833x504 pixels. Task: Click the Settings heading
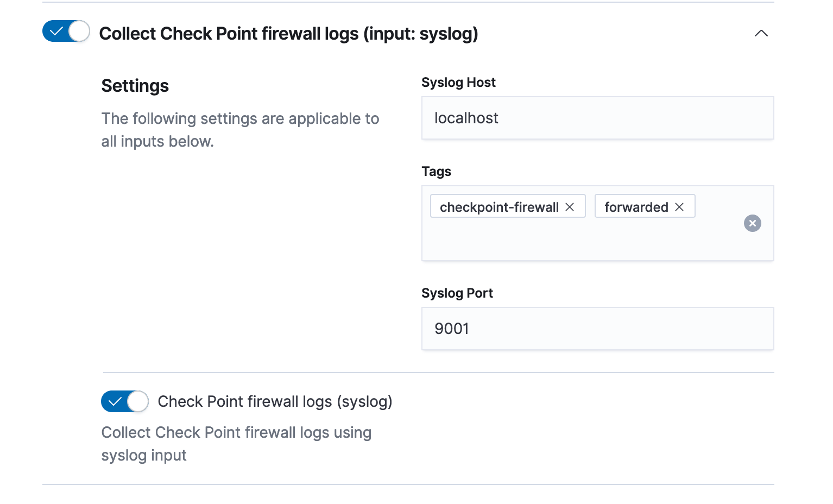(135, 86)
